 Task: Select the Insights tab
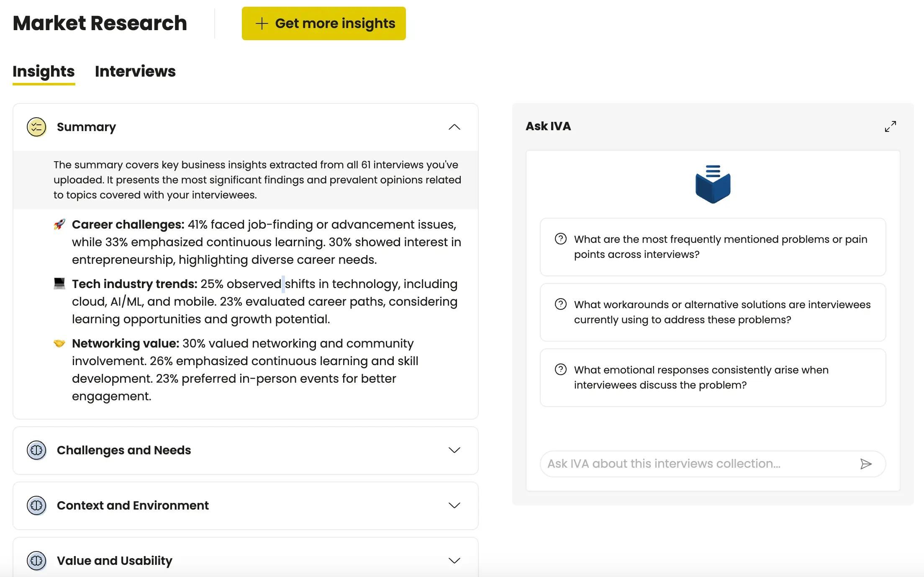pos(44,71)
